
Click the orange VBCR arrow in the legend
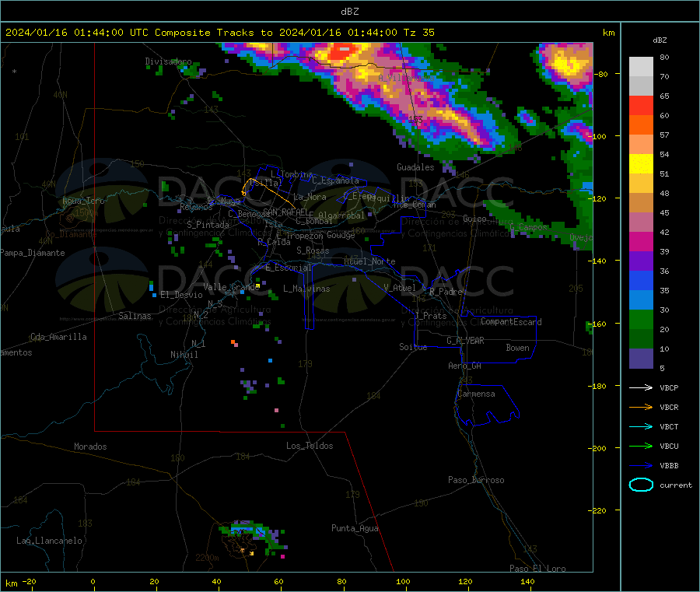641,407
